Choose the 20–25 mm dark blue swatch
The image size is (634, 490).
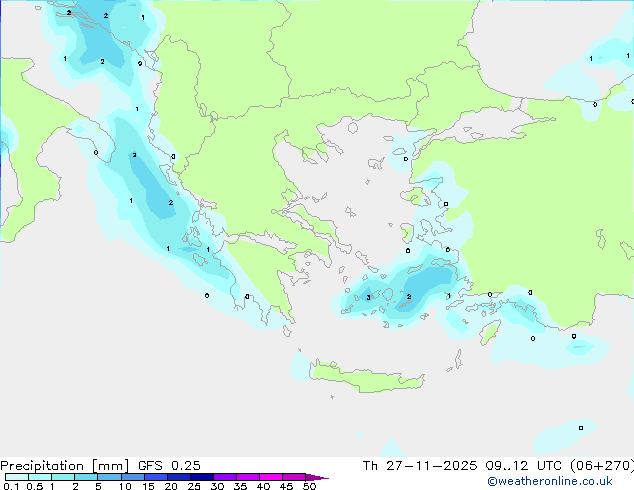(x=178, y=477)
